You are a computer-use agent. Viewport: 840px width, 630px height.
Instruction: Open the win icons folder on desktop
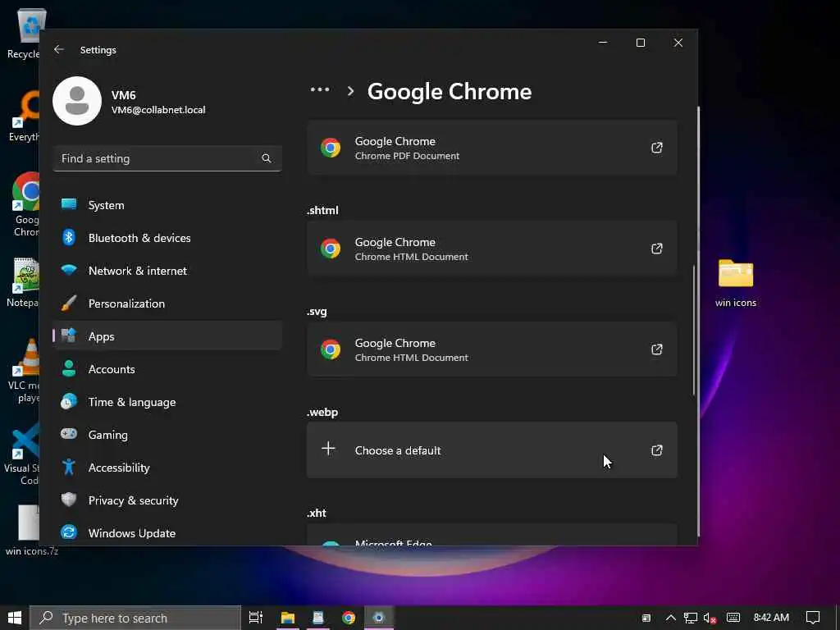pyautogui.click(x=736, y=283)
